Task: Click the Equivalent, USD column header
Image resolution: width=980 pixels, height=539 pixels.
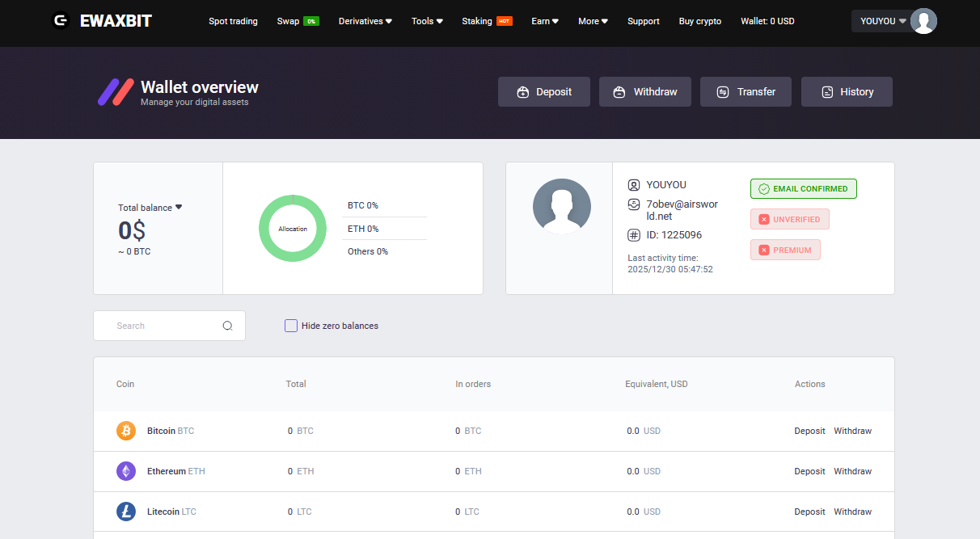Action: tap(657, 384)
